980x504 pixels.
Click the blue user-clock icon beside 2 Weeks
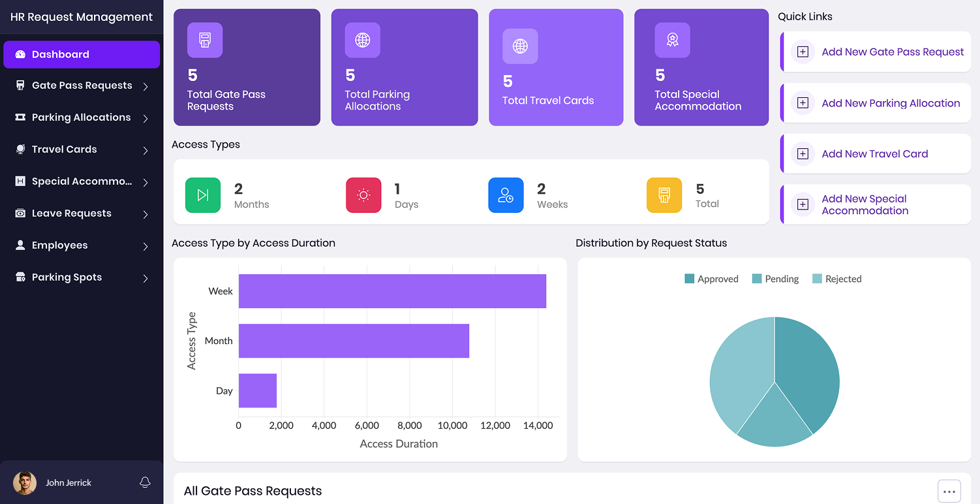506,195
